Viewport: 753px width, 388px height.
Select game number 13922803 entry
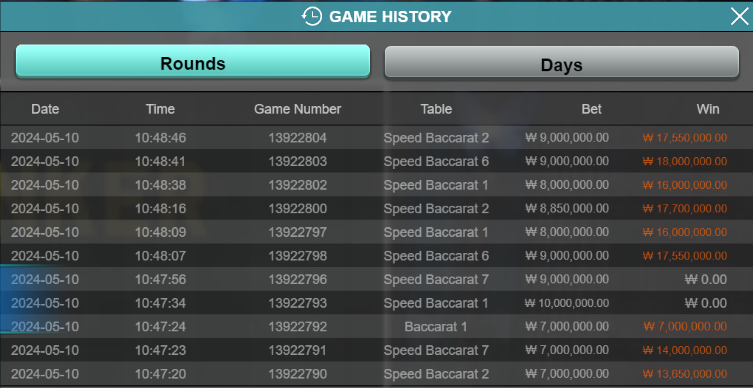pyautogui.click(x=376, y=161)
